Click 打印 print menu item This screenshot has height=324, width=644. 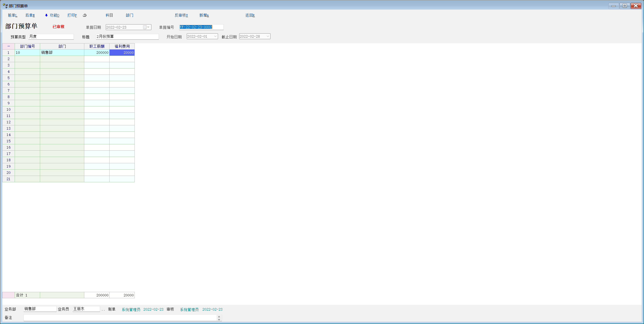click(x=72, y=15)
